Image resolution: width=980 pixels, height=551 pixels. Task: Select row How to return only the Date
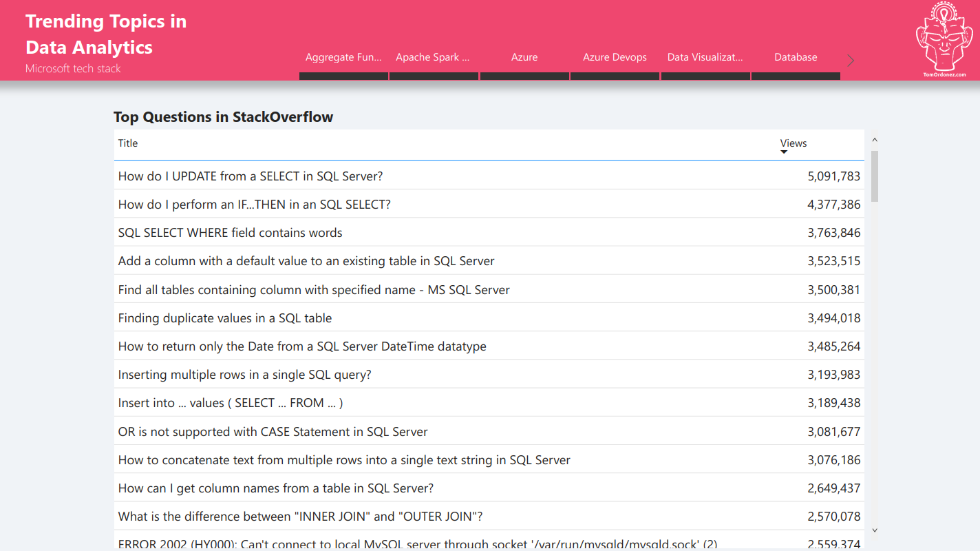pyautogui.click(x=489, y=346)
